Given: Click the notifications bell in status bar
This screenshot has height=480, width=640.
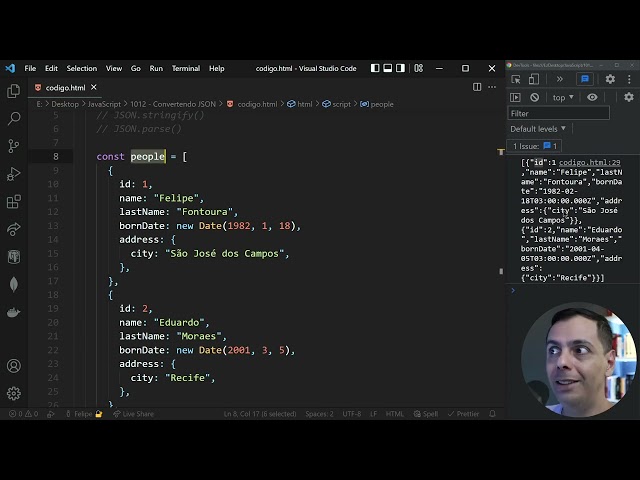Looking at the screenshot, I should (492, 414).
